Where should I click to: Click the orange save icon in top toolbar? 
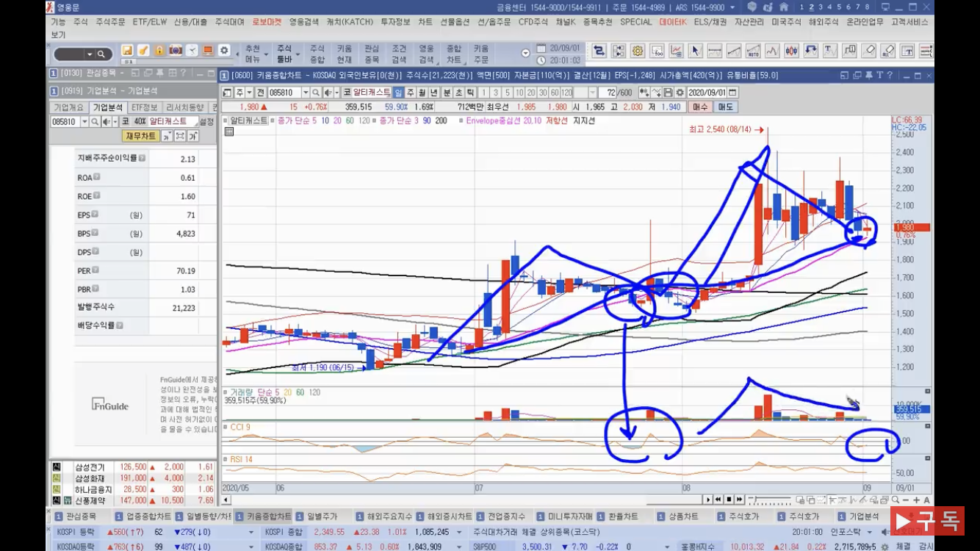tap(127, 51)
